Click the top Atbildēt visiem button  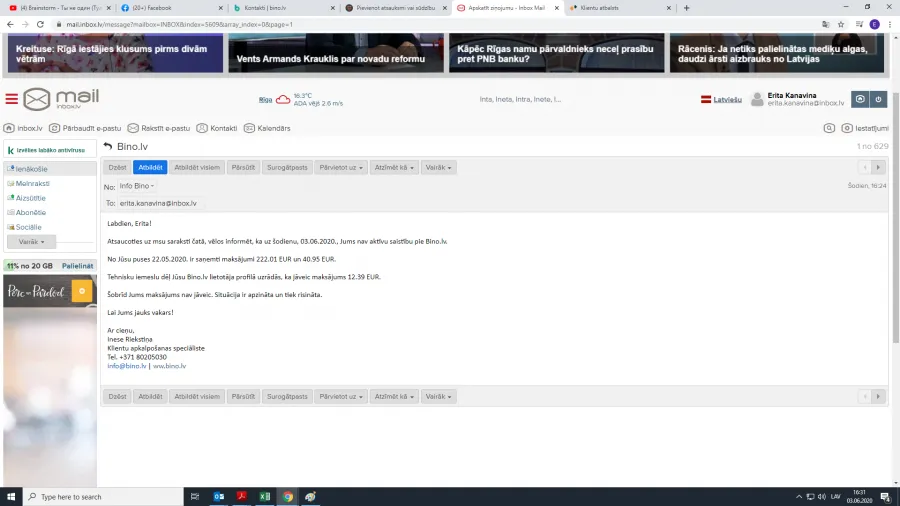click(197, 168)
